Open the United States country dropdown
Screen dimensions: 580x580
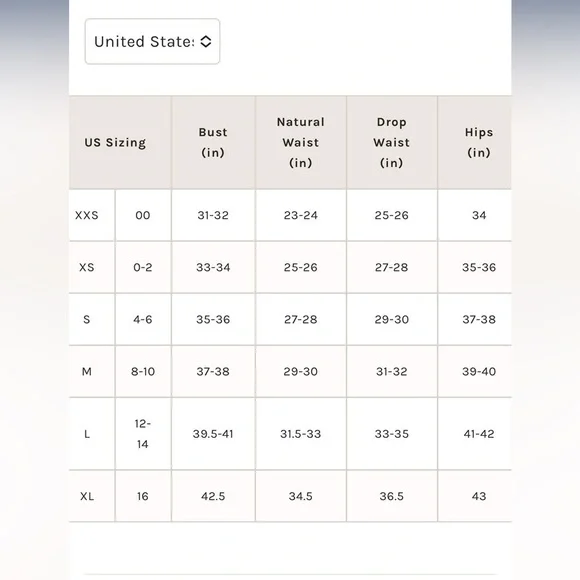tap(152, 41)
